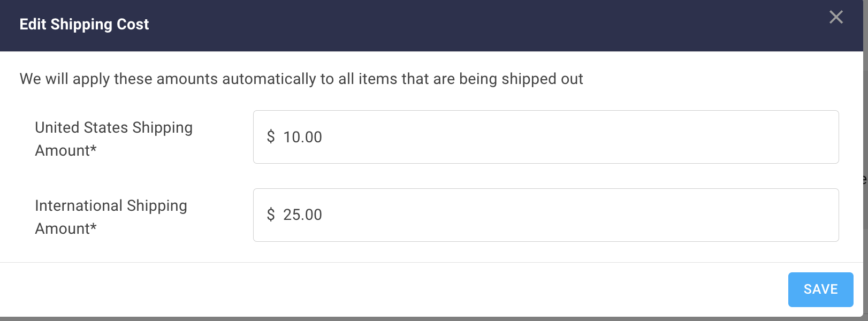Focus the International shipping amount field
This screenshot has height=321, width=868.
[x=546, y=215]
